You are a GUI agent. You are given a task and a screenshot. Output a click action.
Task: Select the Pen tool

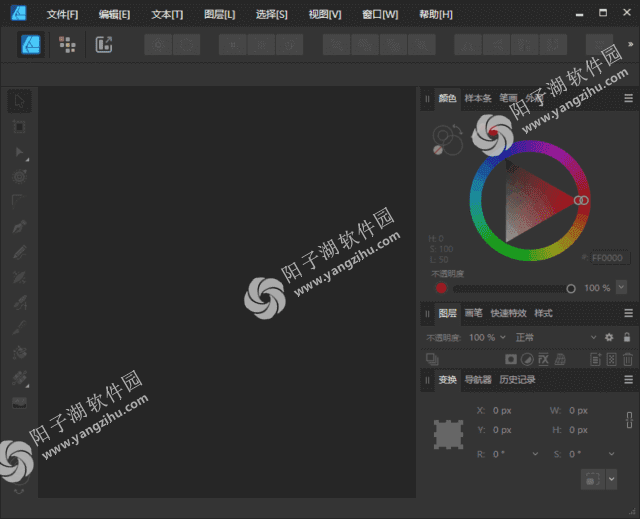tap(19, 227)
